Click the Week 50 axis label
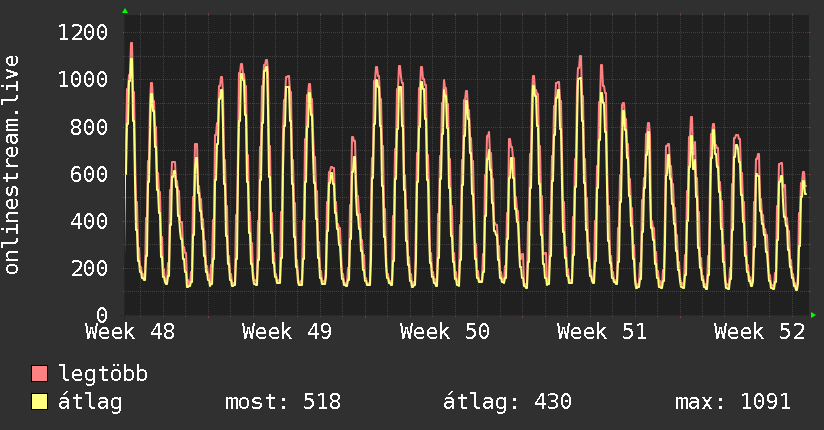 (445, 331)
